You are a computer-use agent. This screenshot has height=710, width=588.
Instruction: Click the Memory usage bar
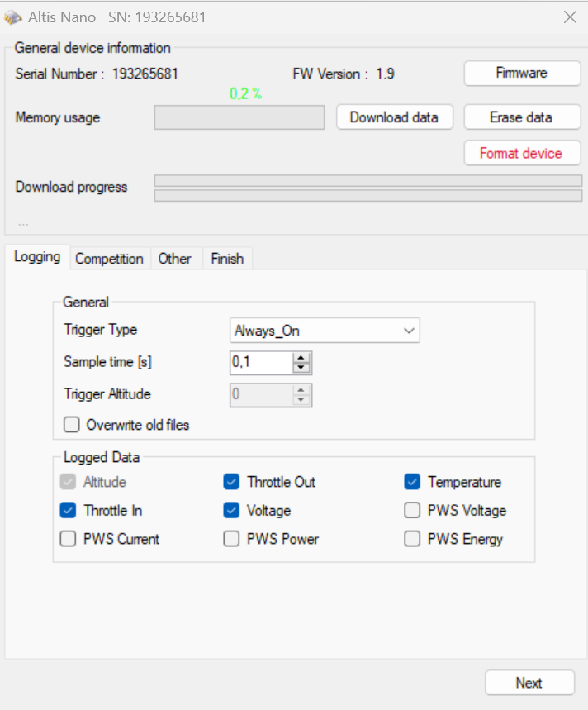point(239,117)
